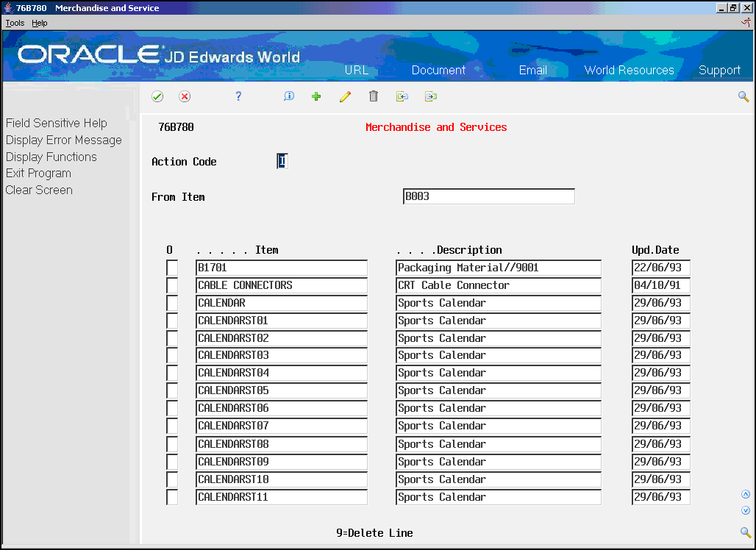Image resolution: width=756 pixels, height=550 pixels.
Task: Click the bottom right magnifier icon
Action: [746, 532]
